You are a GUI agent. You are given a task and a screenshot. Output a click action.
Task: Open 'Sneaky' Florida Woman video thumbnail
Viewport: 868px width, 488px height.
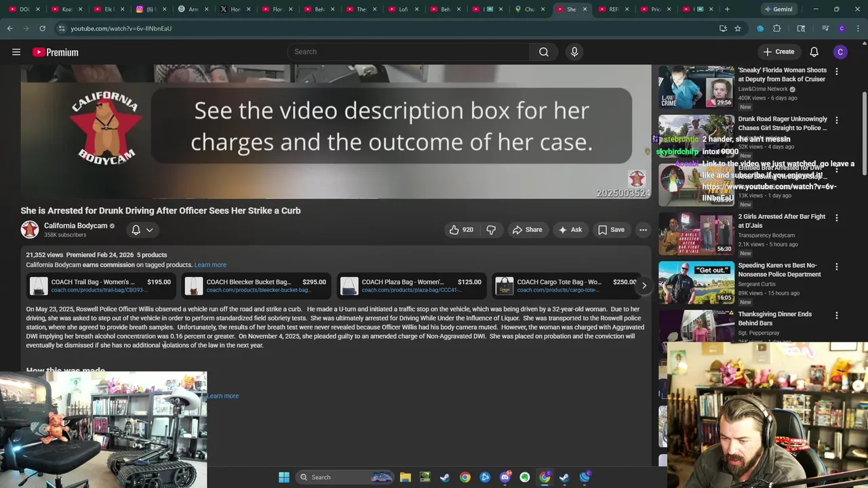[x=696, y=87]
